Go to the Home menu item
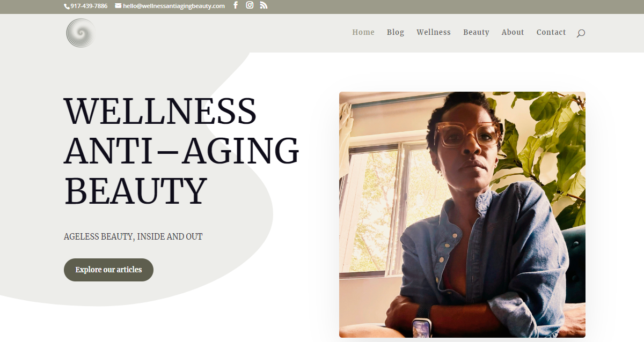The image size is (644, 342). click(x=363, y=32)
